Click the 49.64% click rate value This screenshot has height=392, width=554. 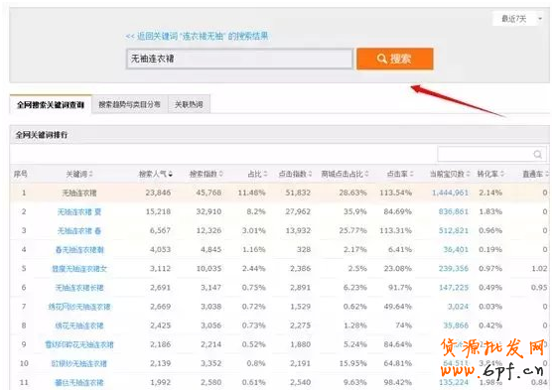(398, 307)
